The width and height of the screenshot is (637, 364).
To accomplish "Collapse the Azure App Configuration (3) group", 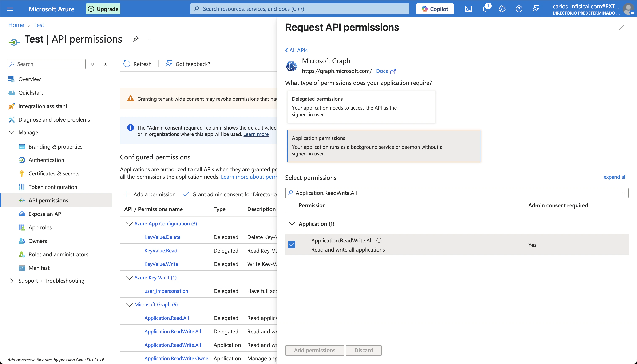I will pos(129,224).
